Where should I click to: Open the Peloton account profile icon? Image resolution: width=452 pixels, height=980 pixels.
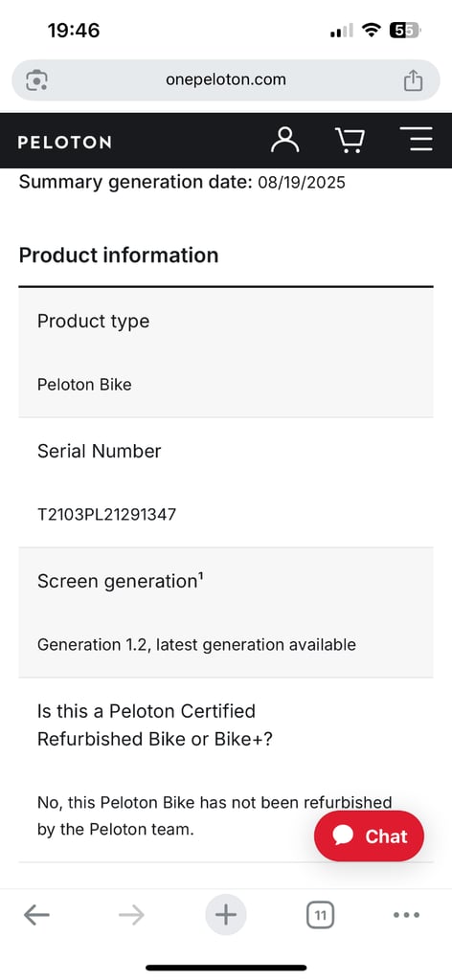tap(285, 140)
